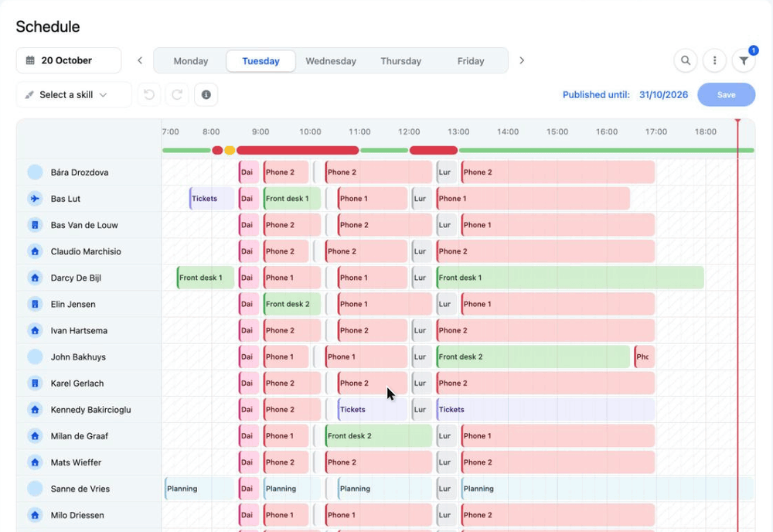Click the home icon beside Darcy De Bijl
The image size is (773, 532).
coord(35,278)
